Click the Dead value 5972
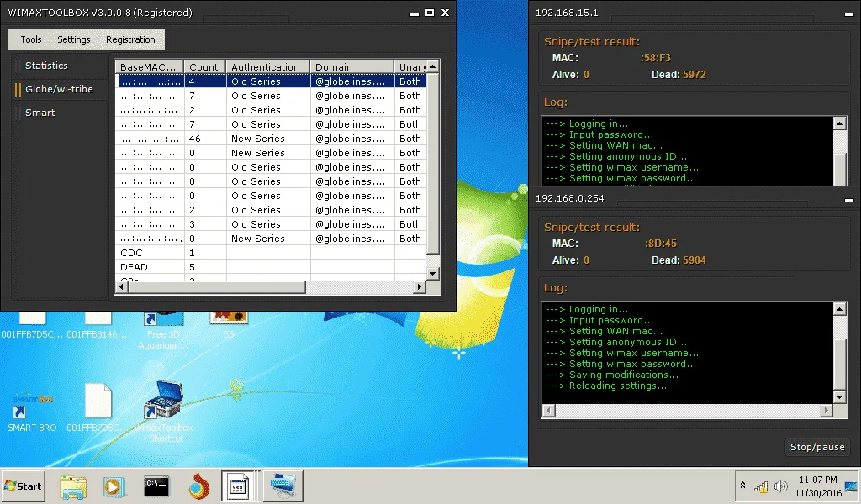861x504 pixels. (x=694, y=75)
